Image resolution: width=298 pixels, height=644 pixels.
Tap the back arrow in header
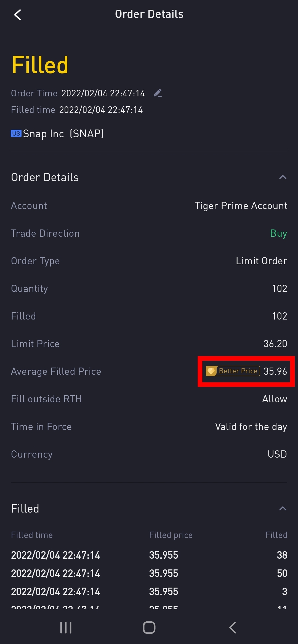pos(18,15)
